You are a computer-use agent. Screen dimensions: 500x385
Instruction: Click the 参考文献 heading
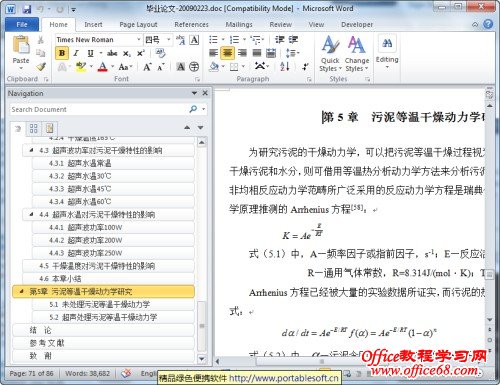[x=103, y=343]
